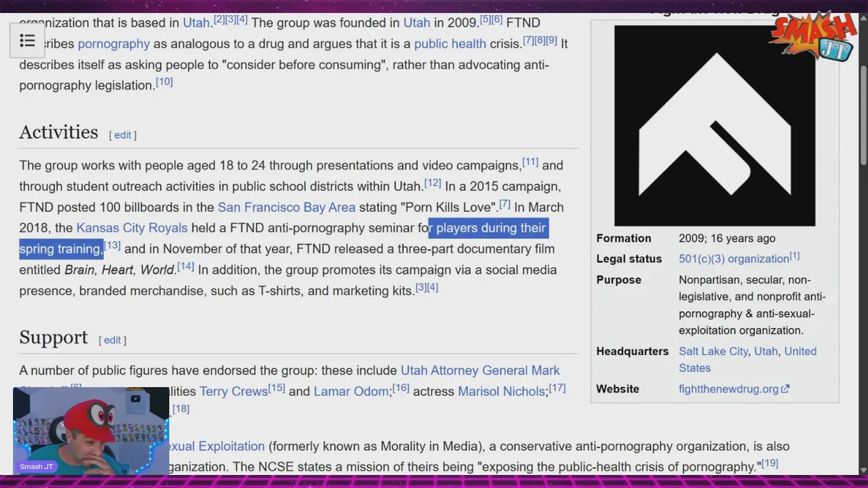Jump to citation [7] after Porn Kills Love
This screenshot has height=488, width=868.
(505, 204)
